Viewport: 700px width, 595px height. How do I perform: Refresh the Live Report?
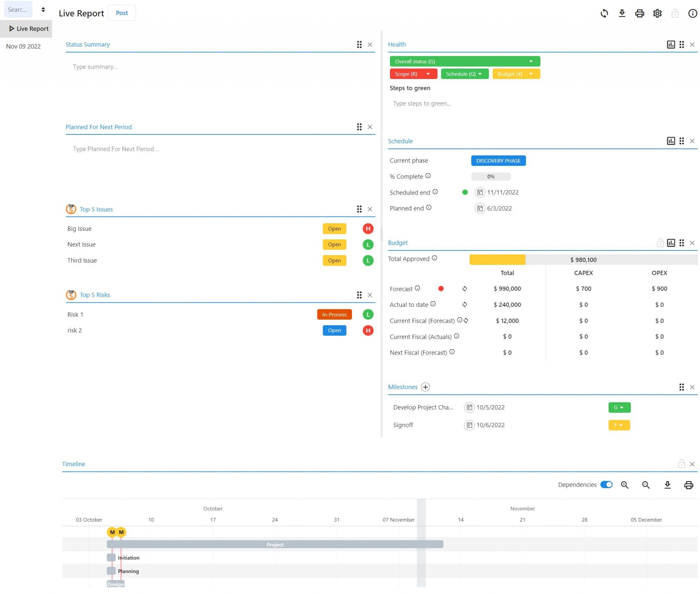pyautogui.click(x=604, y=13)
